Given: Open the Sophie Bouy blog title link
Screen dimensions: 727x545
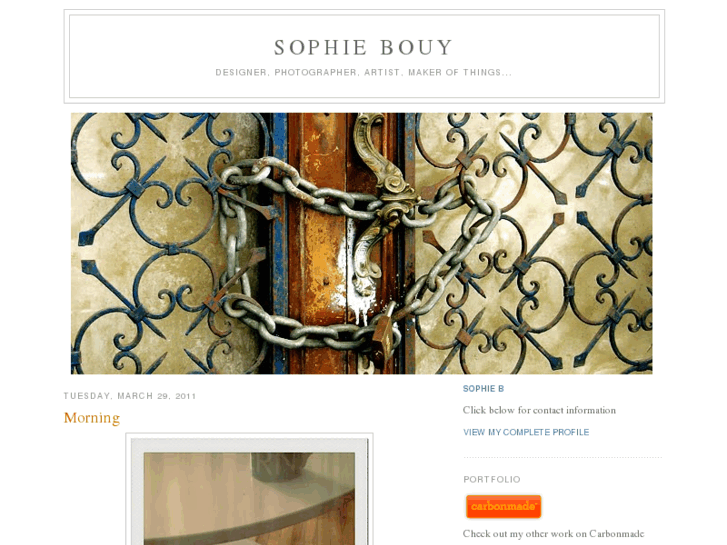Looking at the screenshot, I should click(x=363, y=47).
